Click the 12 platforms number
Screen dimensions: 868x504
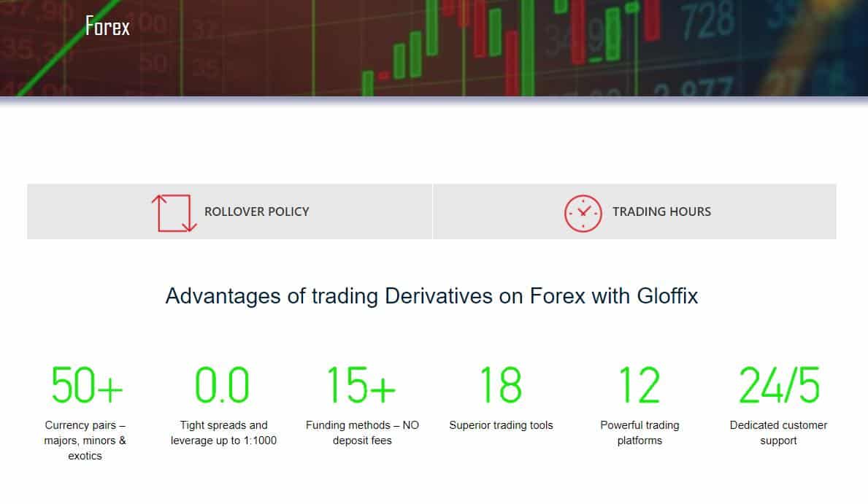[x=640, y=385]
